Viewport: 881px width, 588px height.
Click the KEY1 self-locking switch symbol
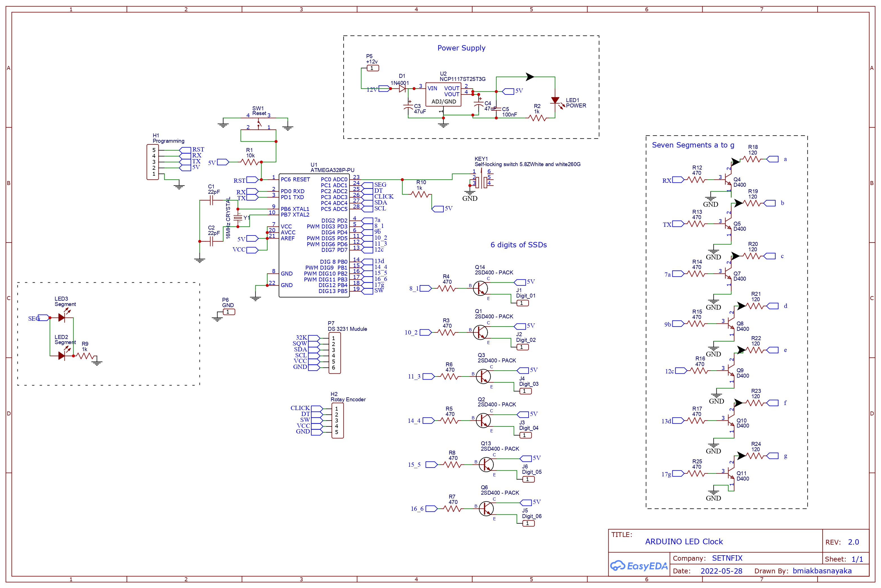(x=481, y=182)
